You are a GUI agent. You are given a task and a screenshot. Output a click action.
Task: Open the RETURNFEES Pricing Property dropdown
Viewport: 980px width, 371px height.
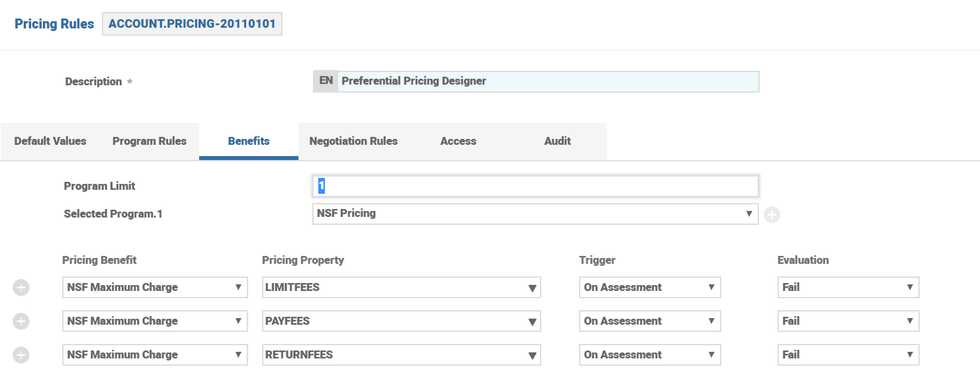coord(401,355)
